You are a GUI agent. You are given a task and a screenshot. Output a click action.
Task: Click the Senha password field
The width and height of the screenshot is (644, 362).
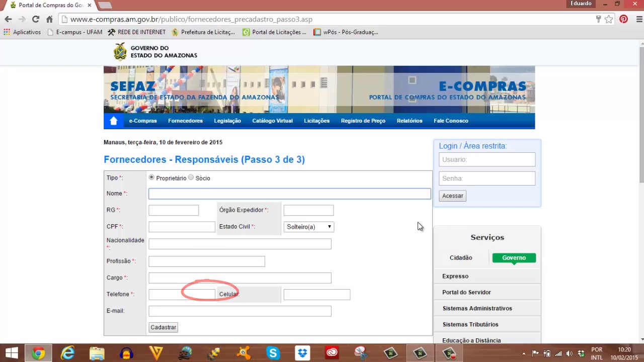(487, 178)
